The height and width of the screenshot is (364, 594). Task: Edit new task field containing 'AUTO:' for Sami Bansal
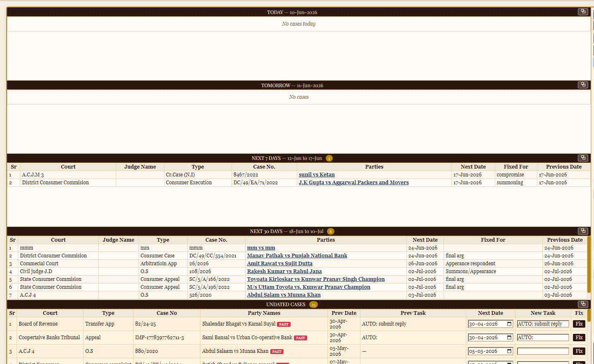pyautogui.click(x=543, y=338)
